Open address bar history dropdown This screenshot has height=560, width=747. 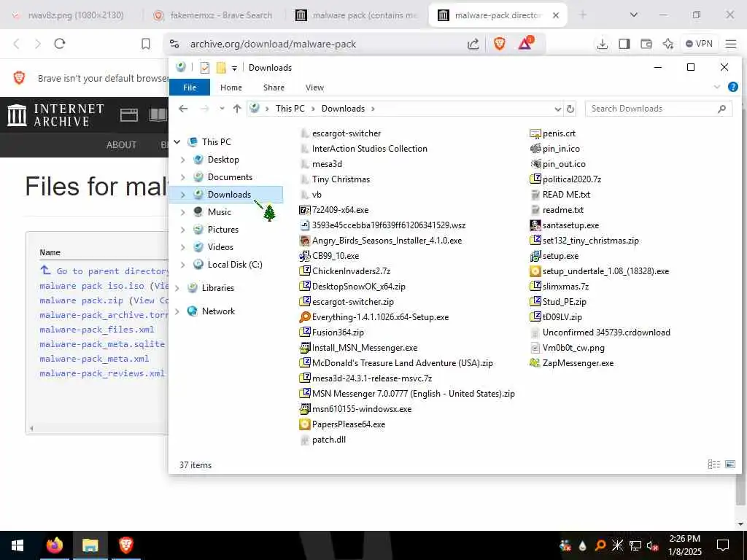pyautogui.click(x=558, y=109)
